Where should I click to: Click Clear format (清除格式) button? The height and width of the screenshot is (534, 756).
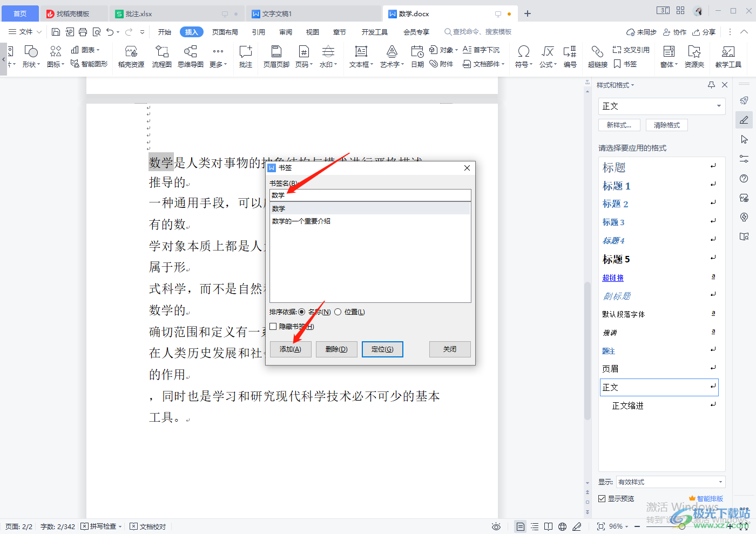click(667, 125)
